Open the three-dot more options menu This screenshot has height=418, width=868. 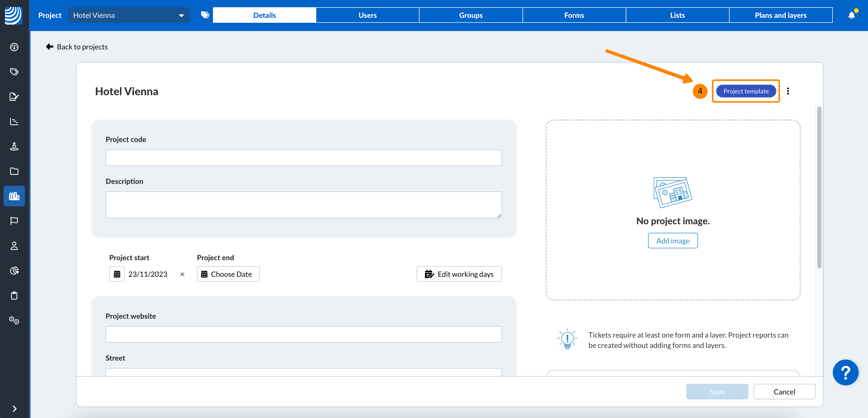pos(788,91)
